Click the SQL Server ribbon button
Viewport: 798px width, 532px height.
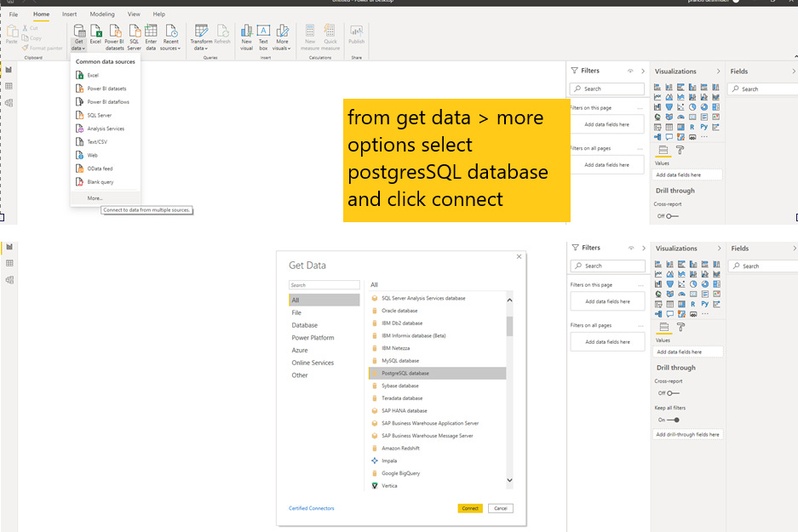click(x=135, y=37)
